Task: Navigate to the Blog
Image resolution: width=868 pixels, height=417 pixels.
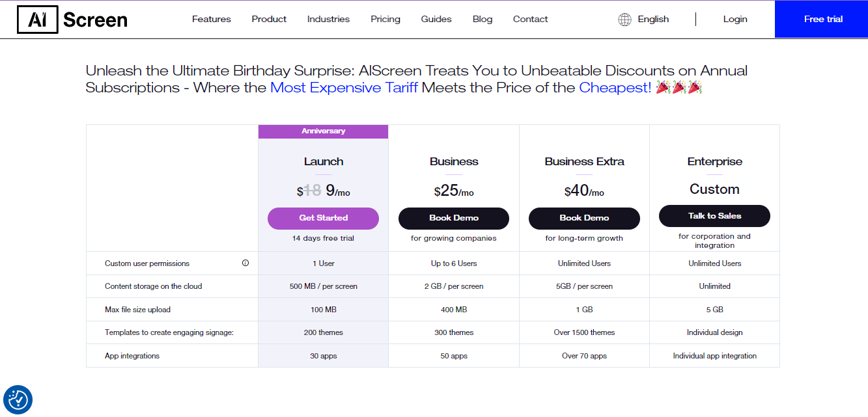Action: tap(483, 20)
